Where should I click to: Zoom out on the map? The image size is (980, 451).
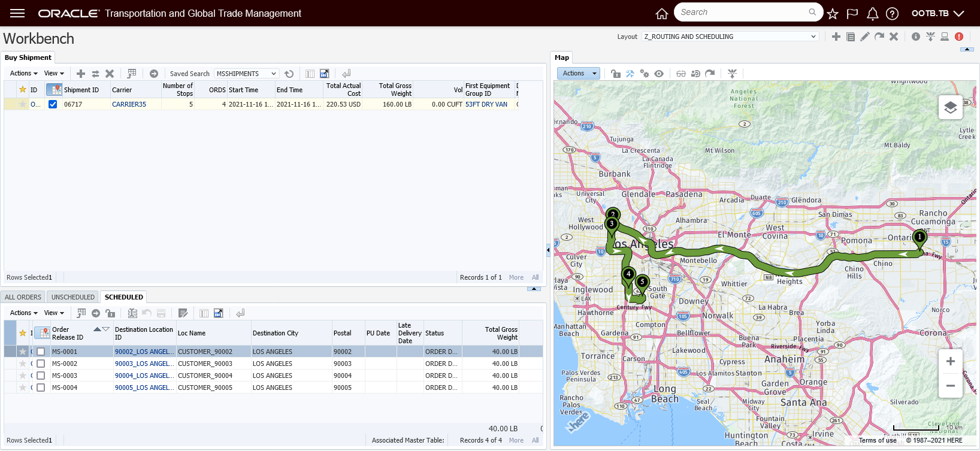click(x=950, y=386)
